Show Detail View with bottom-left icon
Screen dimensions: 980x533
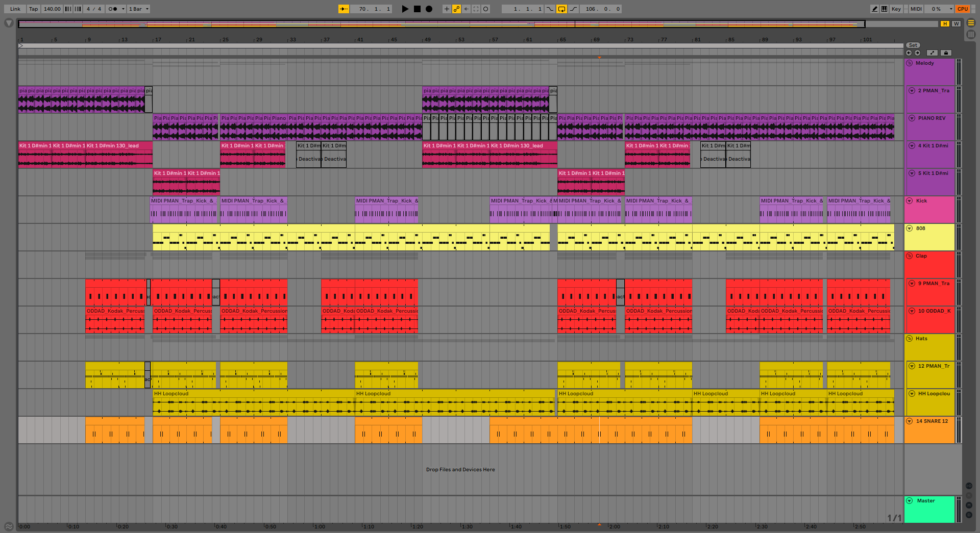point(9,526)
